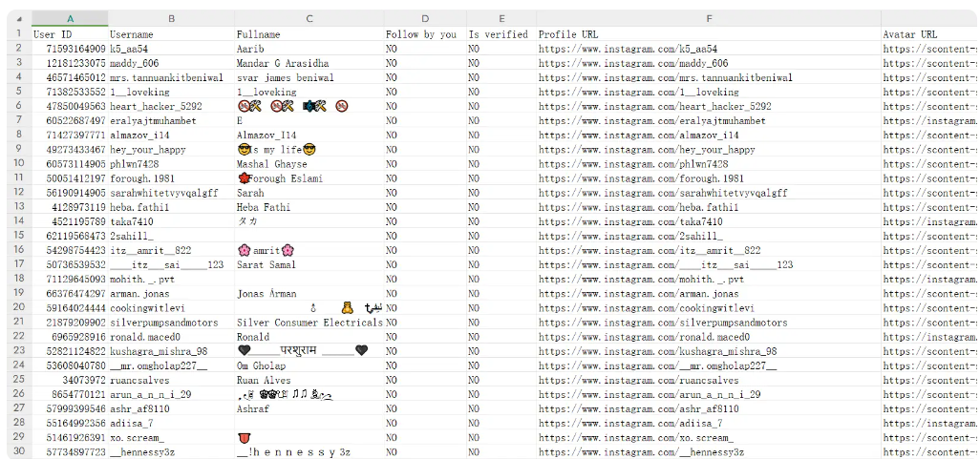Screen dimensions: 980x459
Task: Select username cell 'k5_aa54'
Action: pyautogui.click(x=171, y=49)
